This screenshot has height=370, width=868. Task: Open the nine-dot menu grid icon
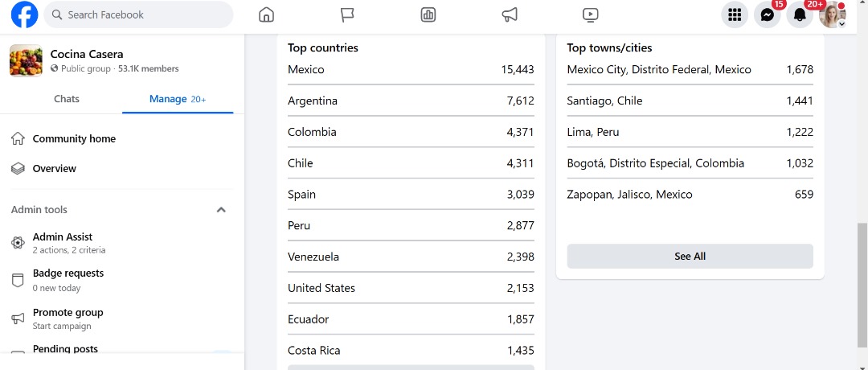735,15
